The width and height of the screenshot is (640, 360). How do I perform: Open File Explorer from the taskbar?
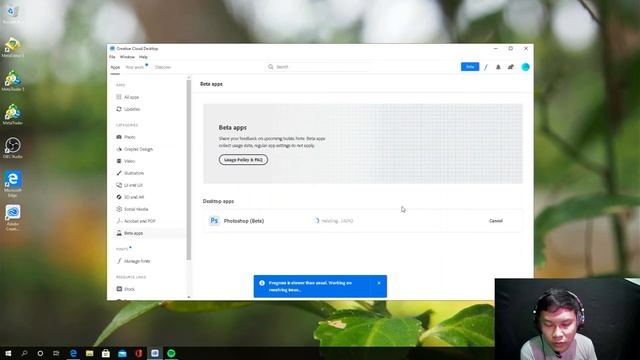click(x=89, y=353)
